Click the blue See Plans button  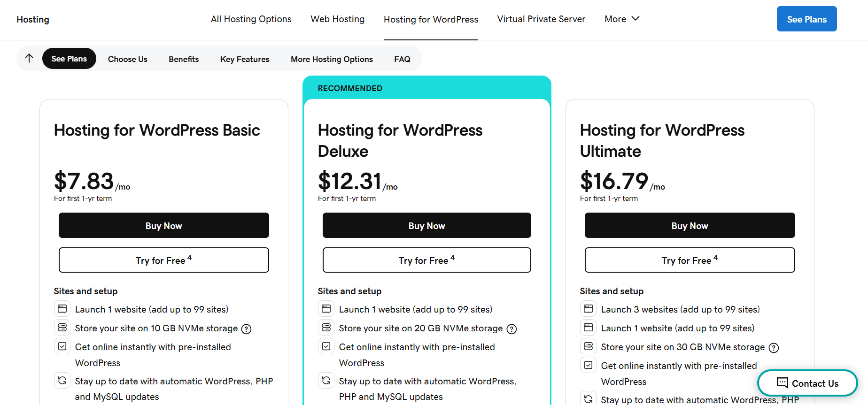(806, 19)
